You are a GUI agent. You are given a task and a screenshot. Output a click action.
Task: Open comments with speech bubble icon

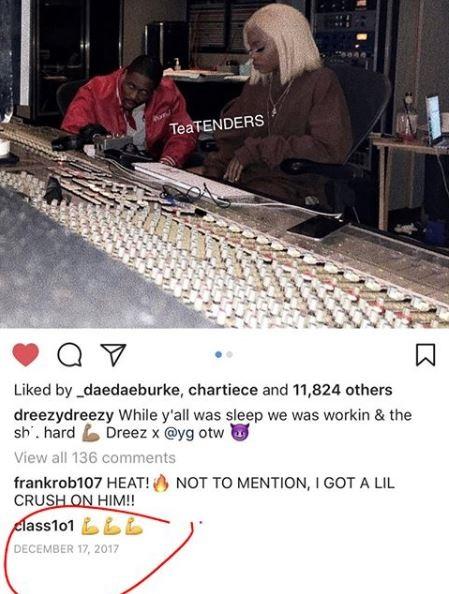point(69,355)
